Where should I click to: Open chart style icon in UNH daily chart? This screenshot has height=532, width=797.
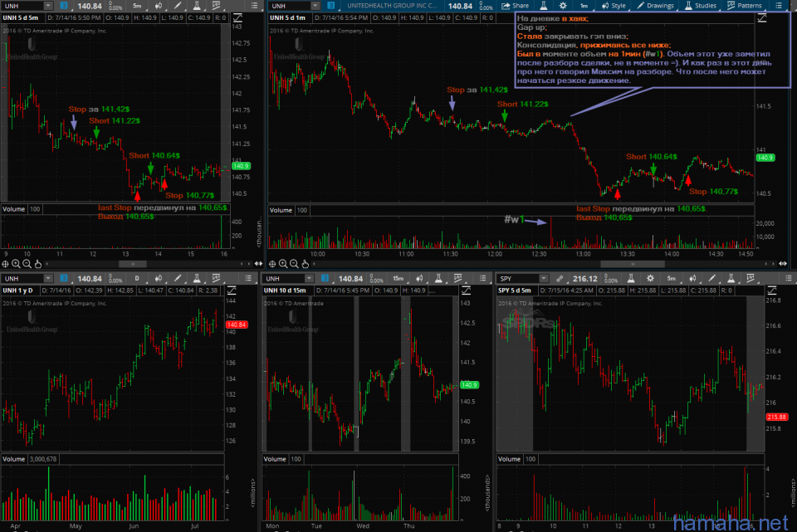(x=158, y=278)
